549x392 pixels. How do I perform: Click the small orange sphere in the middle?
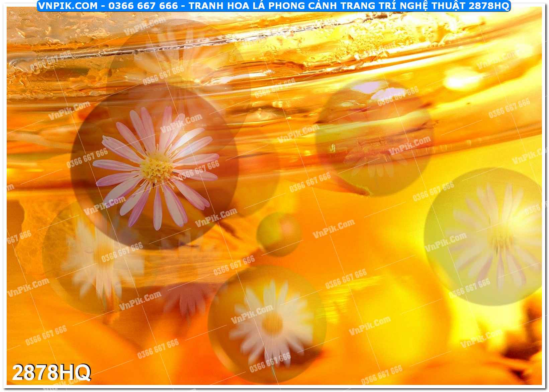click(x=279, y=234)
